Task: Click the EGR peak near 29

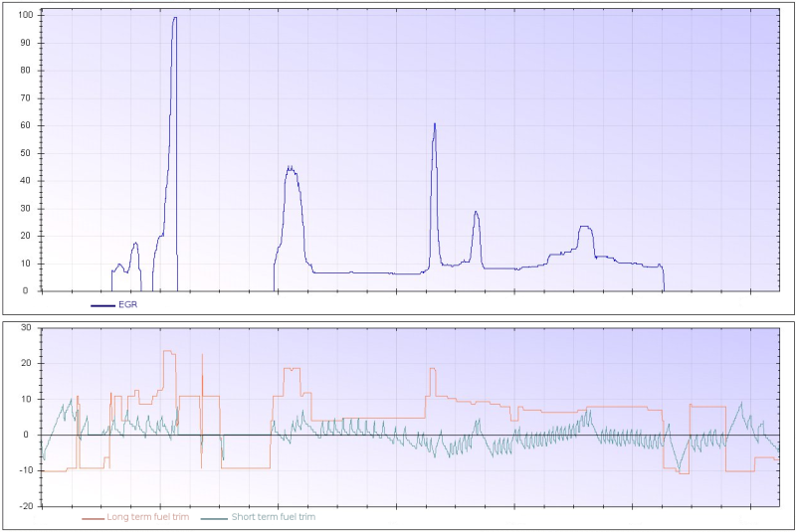Action: tap(476, 213)
